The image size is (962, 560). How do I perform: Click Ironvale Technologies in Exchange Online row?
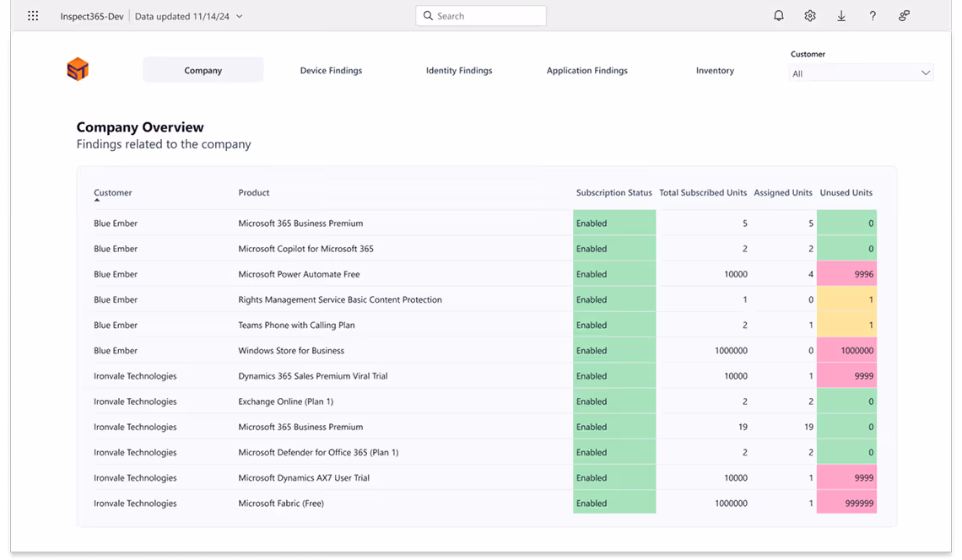pyautogui.click(x=135, y=401)
